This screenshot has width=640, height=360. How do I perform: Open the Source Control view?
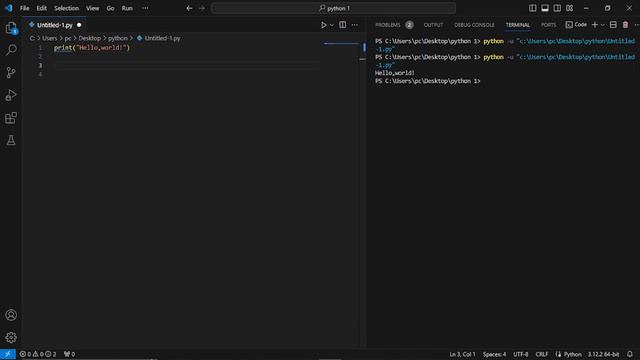(x=11, y=73)
